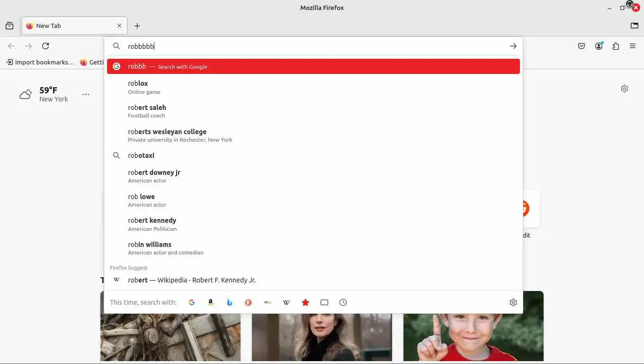Select roblox suggestion
The image size is (644, 364).
click(x=313, y=87)
